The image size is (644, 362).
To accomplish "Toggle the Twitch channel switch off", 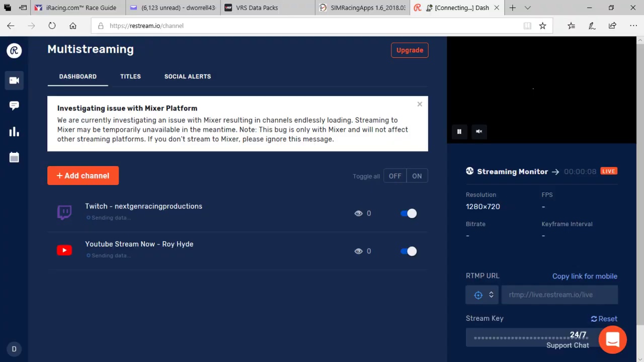I will tap(409, 213).
